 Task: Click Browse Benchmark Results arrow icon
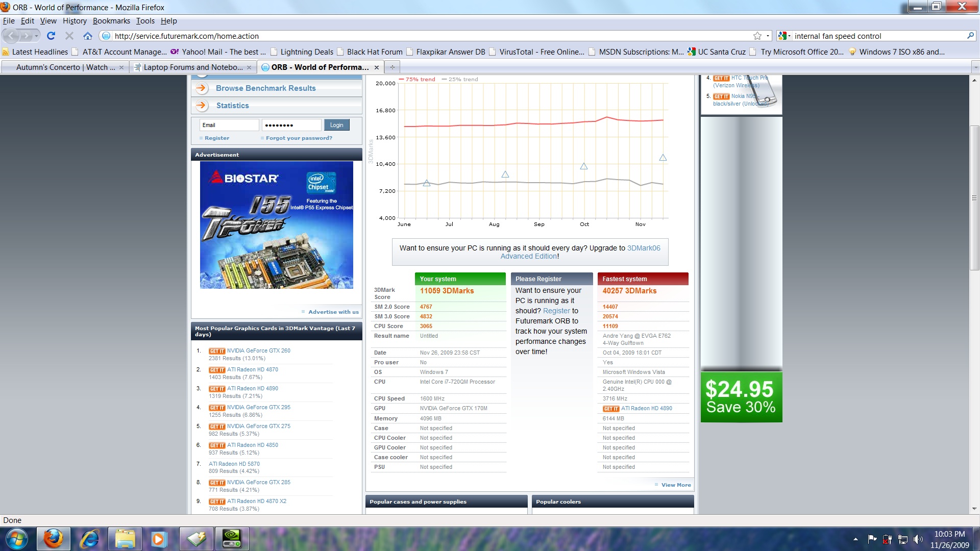point(202,88)
